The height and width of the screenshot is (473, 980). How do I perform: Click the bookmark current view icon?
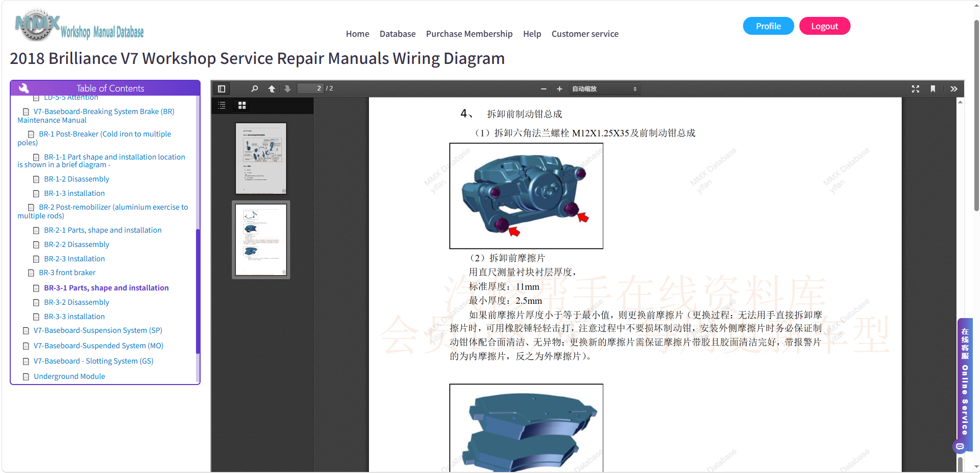(x=933, y=89)
